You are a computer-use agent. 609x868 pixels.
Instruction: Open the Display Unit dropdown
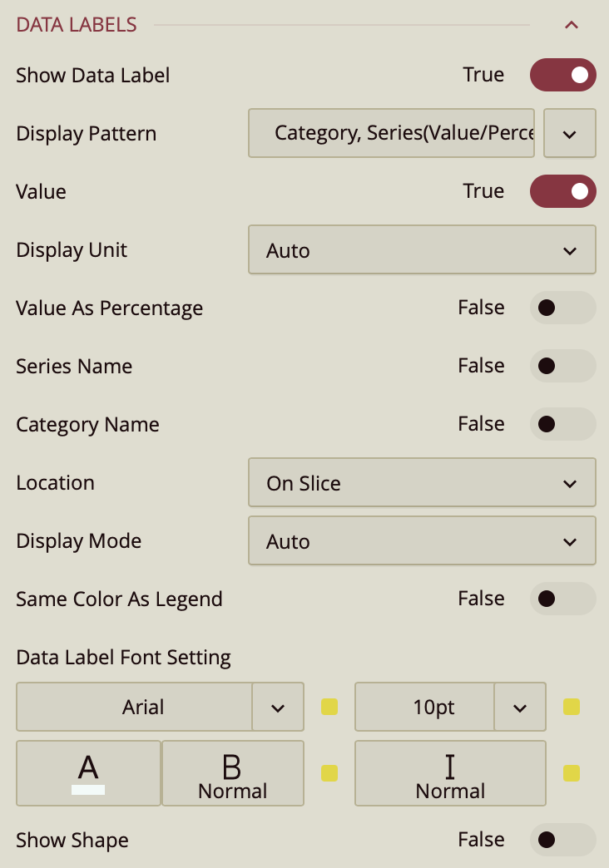point(422,249)
